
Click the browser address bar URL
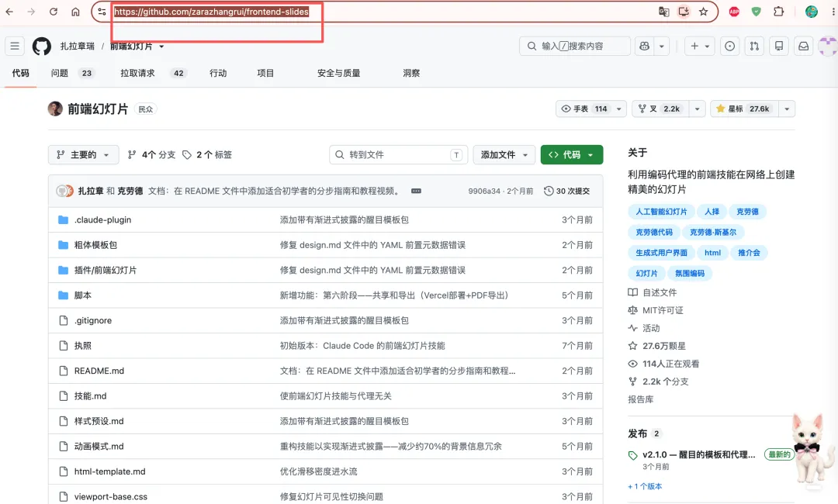[x=211, y=11]
